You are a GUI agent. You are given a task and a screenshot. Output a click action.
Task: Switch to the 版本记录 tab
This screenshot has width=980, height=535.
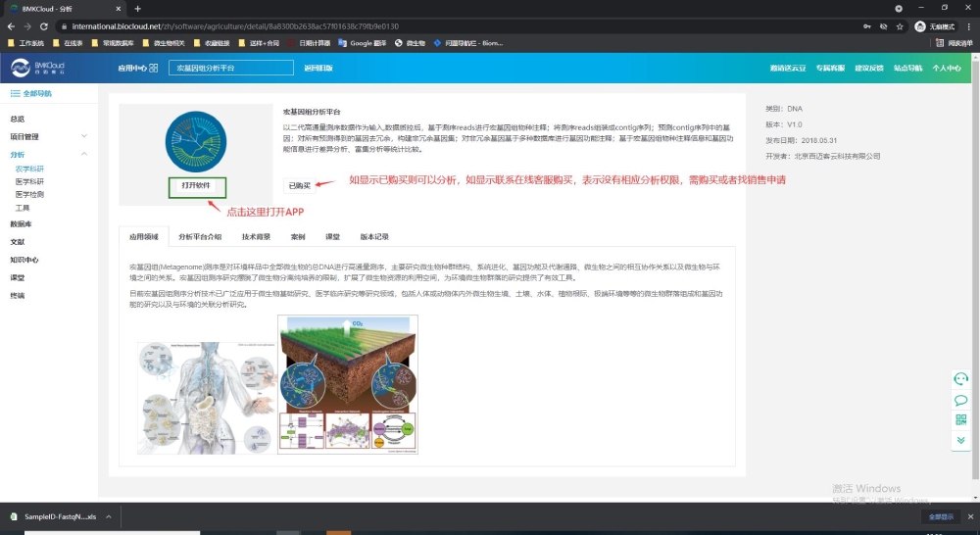tap(374, 237)
